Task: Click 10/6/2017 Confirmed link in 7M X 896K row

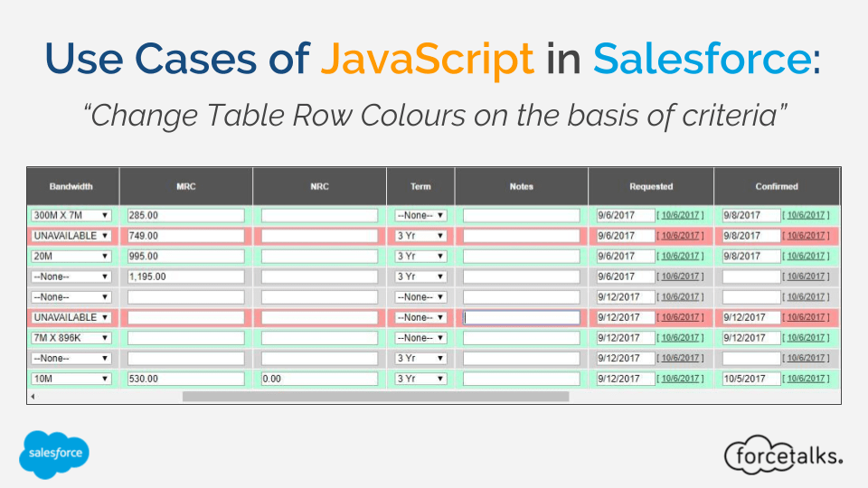Action: coord(806,338)
